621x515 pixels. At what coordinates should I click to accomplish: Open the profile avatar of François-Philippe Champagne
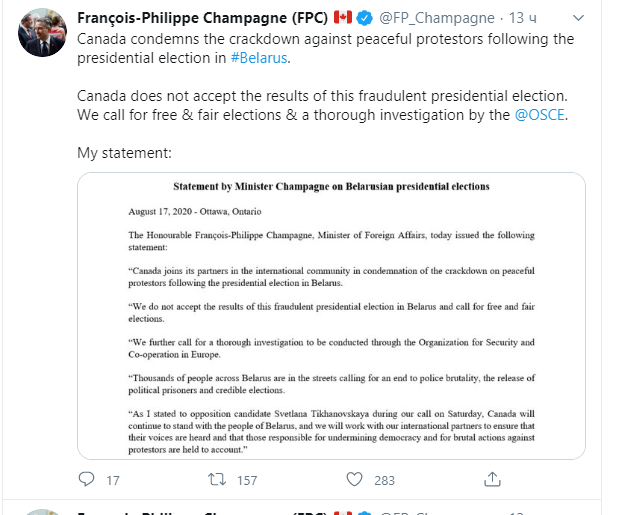point(42,36)
